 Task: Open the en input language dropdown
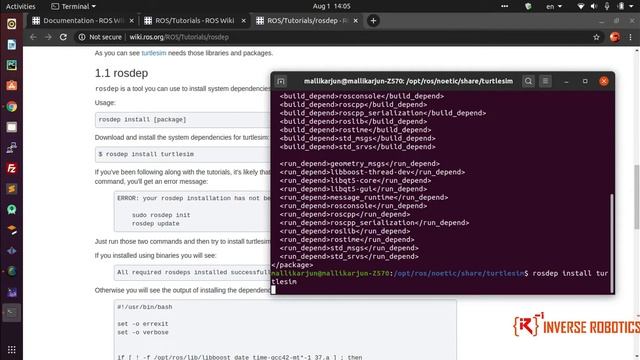point(554,6)
